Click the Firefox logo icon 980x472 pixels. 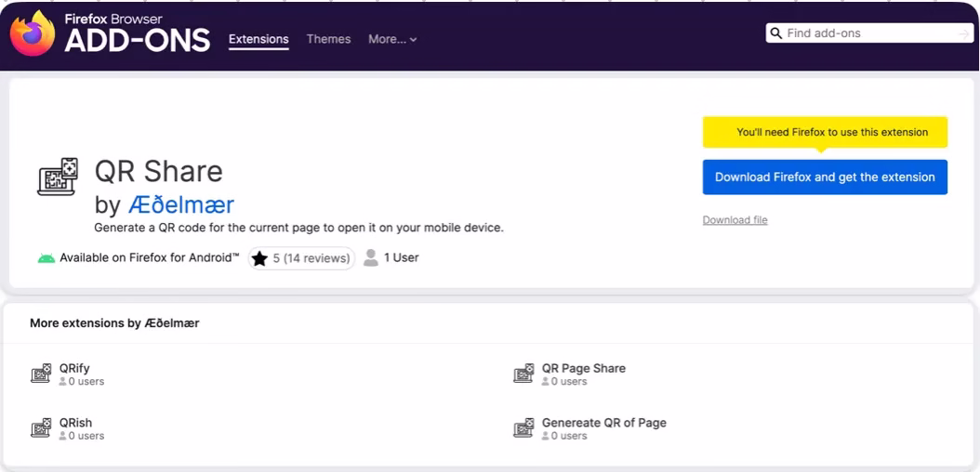tap(33, 33)
